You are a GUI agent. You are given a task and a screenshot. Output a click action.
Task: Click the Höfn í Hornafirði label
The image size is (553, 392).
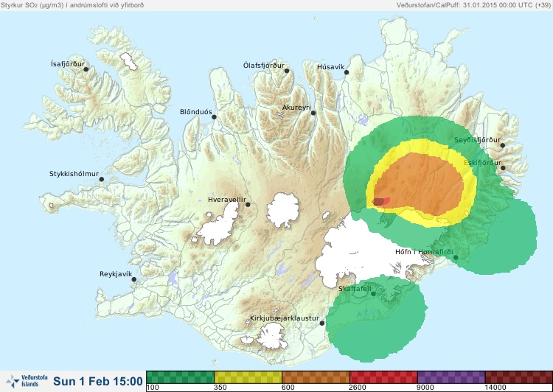[x=424, y=252]
